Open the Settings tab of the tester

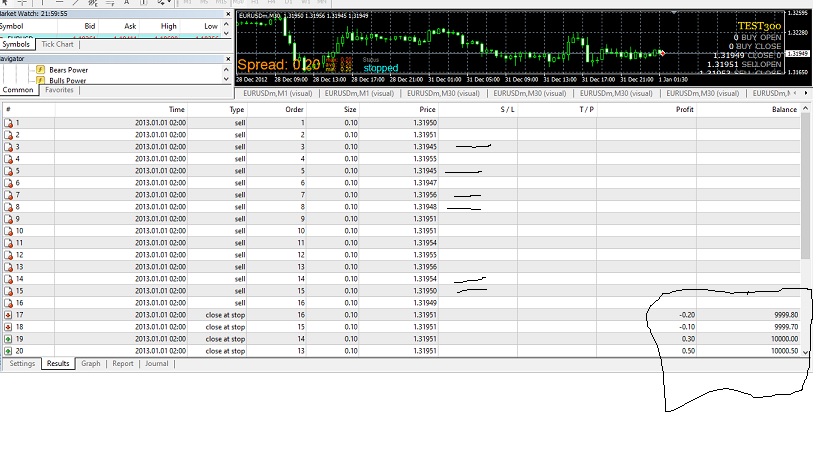(x=22, y=364)
